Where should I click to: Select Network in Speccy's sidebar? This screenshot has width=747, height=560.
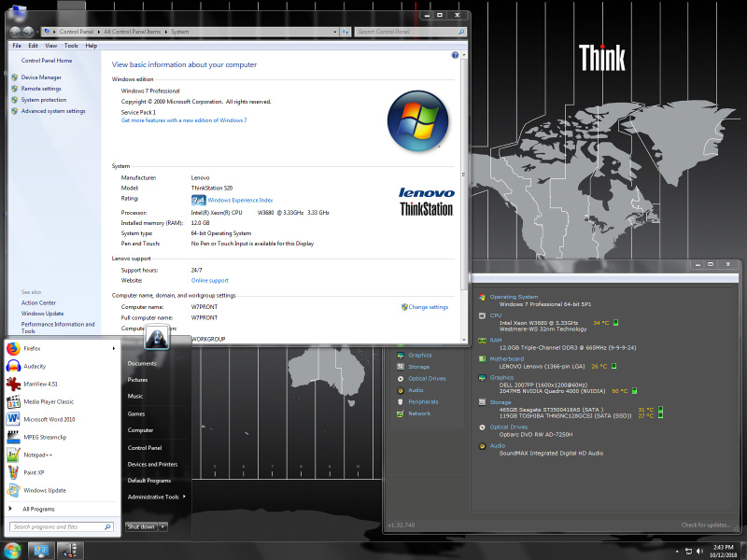pos(419,413)
